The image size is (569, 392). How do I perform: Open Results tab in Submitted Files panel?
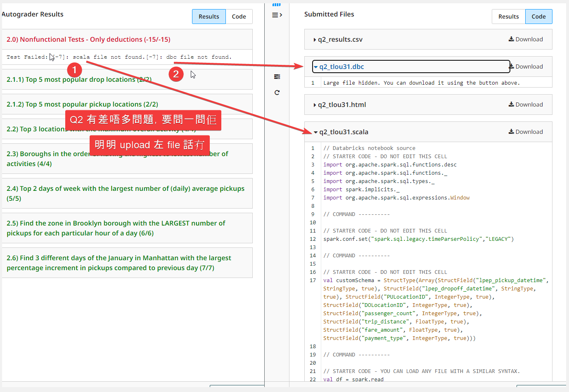click(x=508, y=17)
